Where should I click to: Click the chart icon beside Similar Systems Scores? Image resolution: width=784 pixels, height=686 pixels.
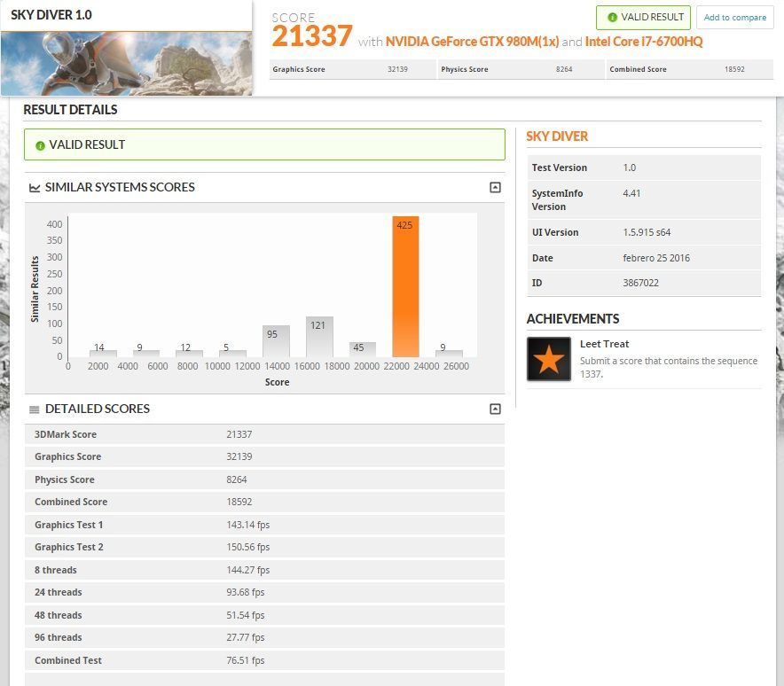[35, 188]
